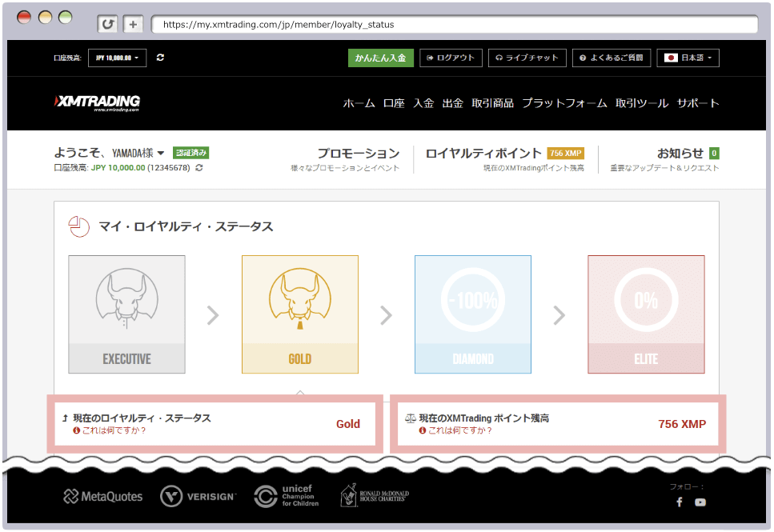Open the Facebook follow icon
The image size is (774, 532).
pos(680,502)
